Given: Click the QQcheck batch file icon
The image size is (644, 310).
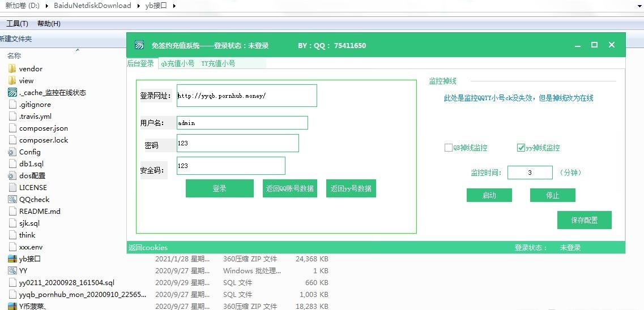Looking at the screenshot, I should click(x=12, y=199).
